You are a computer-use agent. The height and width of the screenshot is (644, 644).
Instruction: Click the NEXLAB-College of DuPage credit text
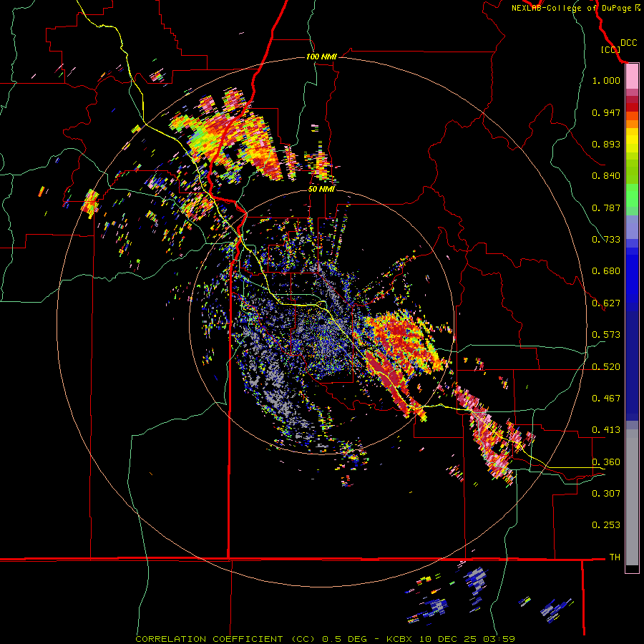[x=575, y=8]
